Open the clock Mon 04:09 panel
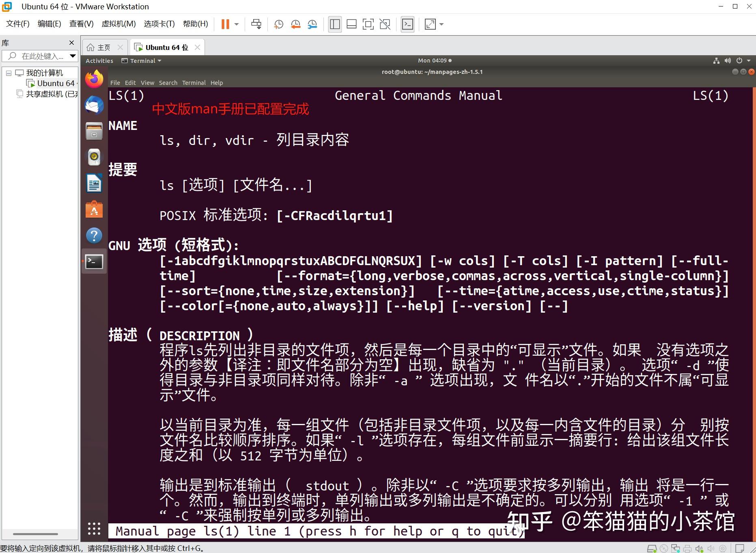 [x=435, y=60]
